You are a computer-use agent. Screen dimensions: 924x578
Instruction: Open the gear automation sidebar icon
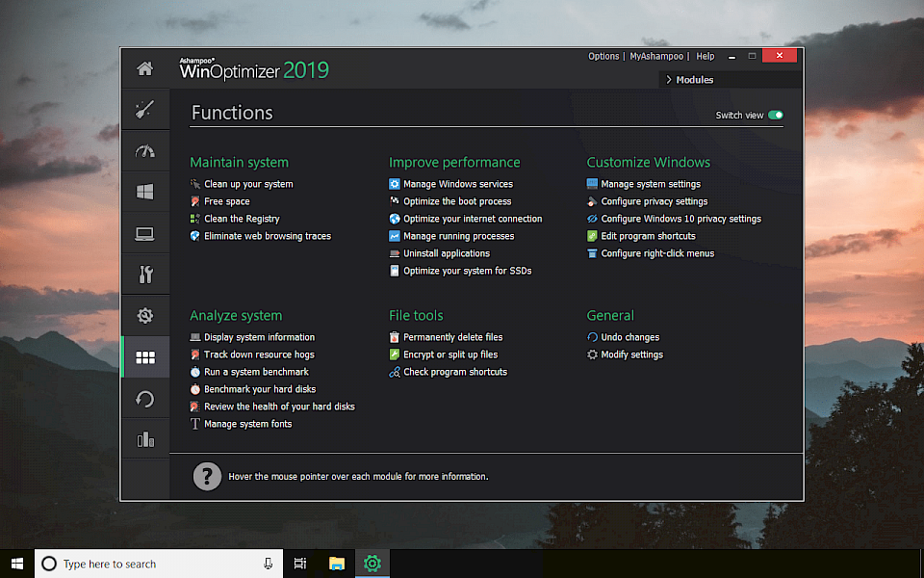click(145, 316)
